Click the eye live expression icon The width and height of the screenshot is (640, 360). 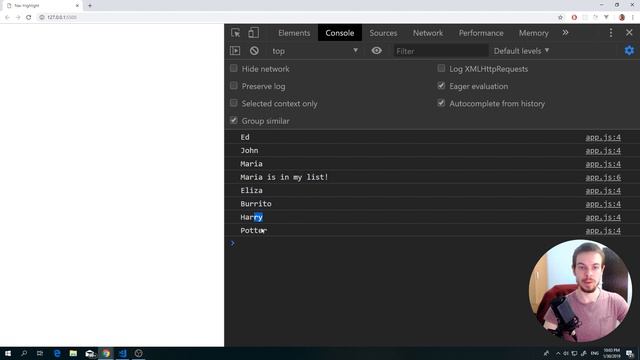[377, 51]
